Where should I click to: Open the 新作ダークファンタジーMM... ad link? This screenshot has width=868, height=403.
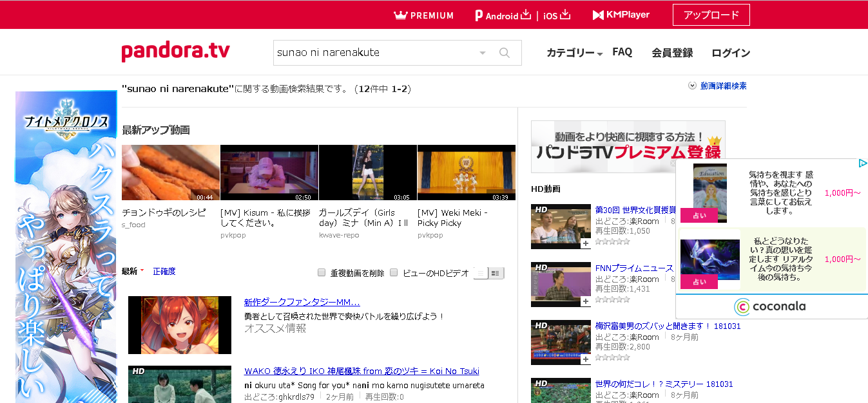click(302, 302)
